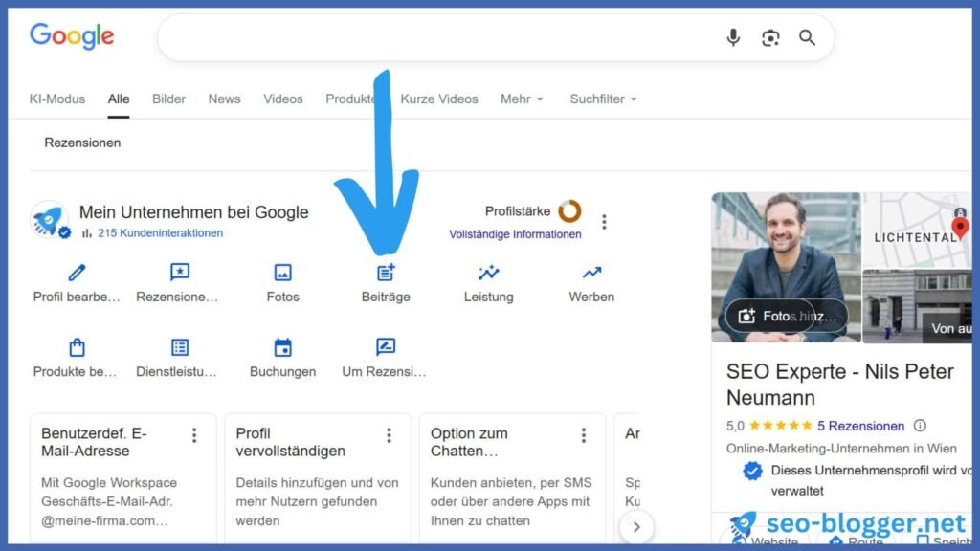The image size is (980, 551).
Task: Open the Rezensionen star icon
Action: [x=180, y=274]
